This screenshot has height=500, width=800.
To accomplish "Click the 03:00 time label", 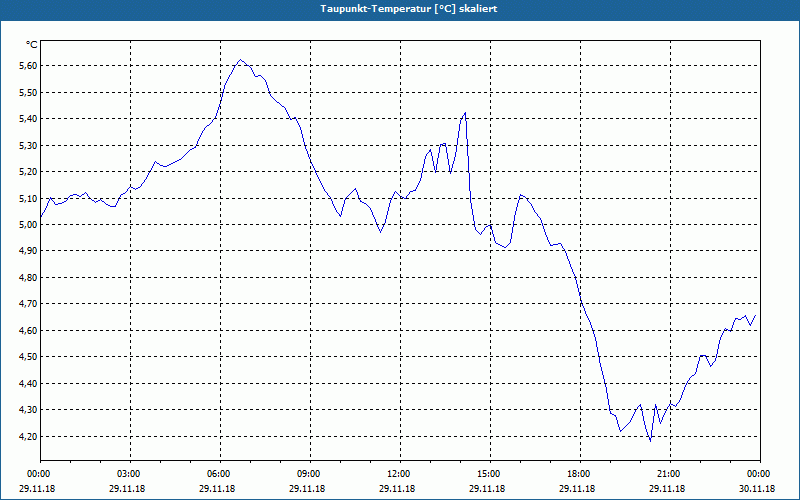I will [131, 474].
